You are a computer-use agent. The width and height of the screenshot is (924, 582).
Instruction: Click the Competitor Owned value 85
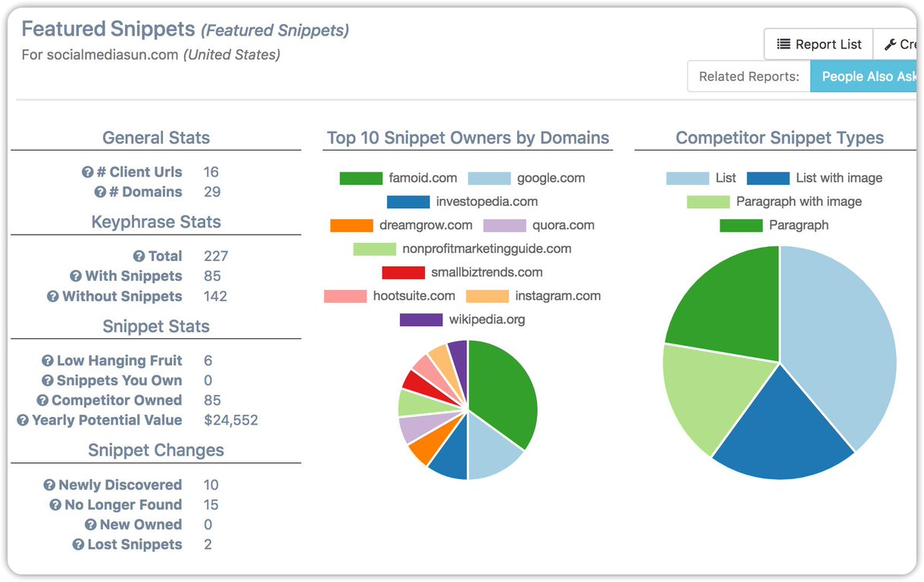coord(212,400)
